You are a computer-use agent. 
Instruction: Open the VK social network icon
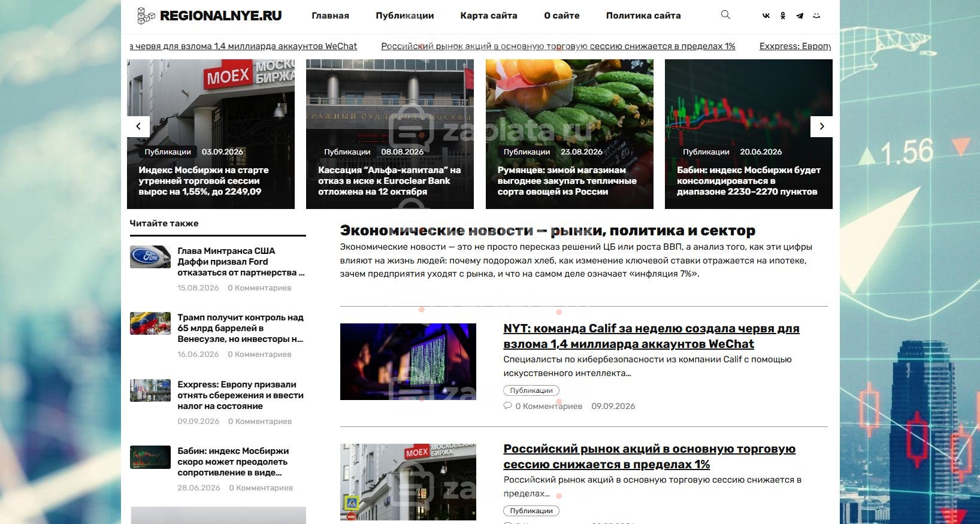(766, 16)
